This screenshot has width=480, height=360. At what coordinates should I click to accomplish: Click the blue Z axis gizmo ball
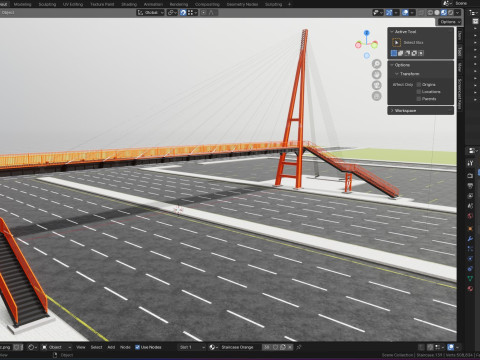367,33
